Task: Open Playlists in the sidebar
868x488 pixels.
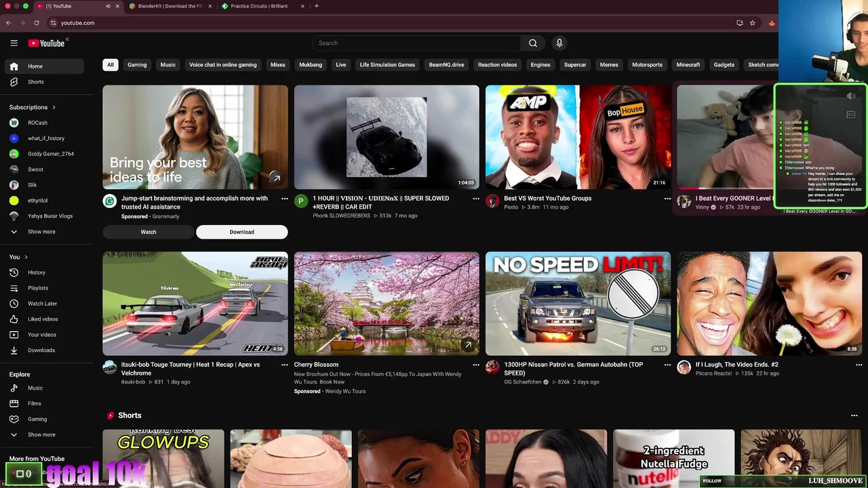Action: (x=45, y=288)
